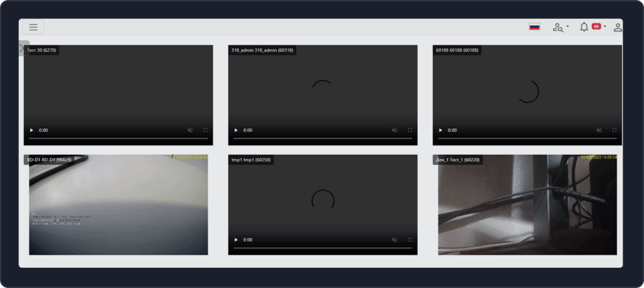Open the dropdown arrow beside user search
Viewport: 644px width, 288px height.
(567, 27)
